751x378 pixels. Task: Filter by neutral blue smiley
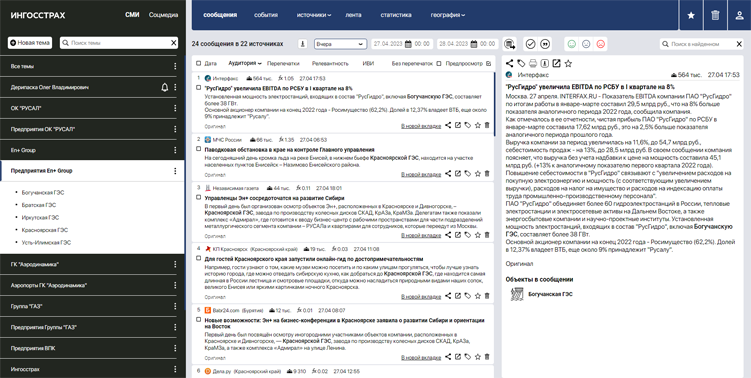pyautogui.click(x=586, y=44)
